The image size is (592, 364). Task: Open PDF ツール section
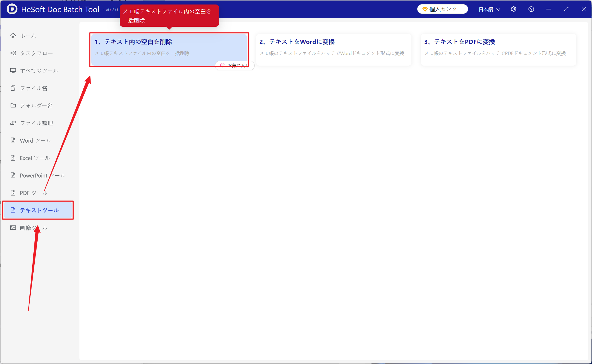(x=37, y=193)
